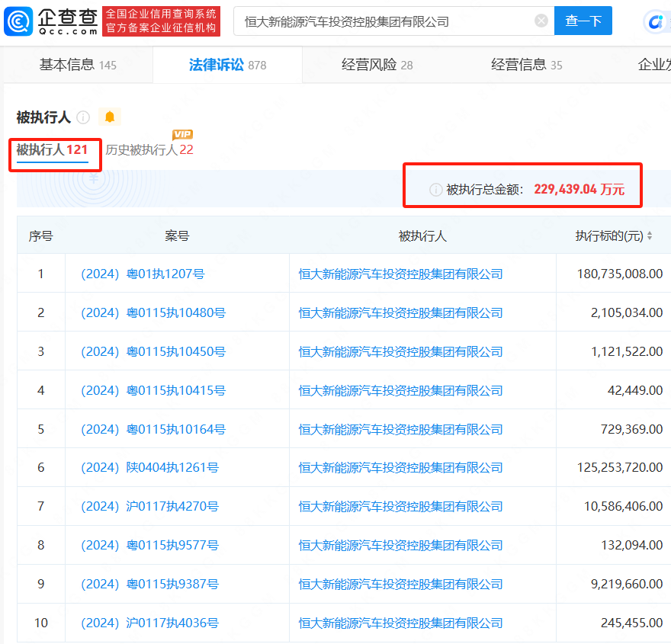Viewport: 671px width, 644px height.
Task: Open case (2024) 粤0115执10450号
Action: pyautogui.click(x=153, y=351)
